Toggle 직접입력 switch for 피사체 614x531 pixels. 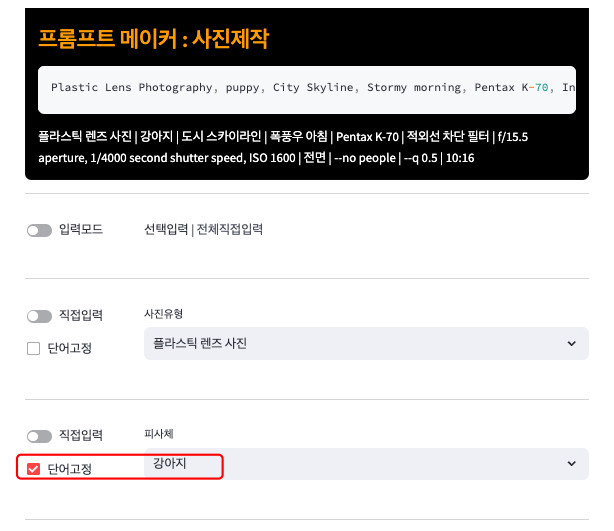tap(39, 436)
